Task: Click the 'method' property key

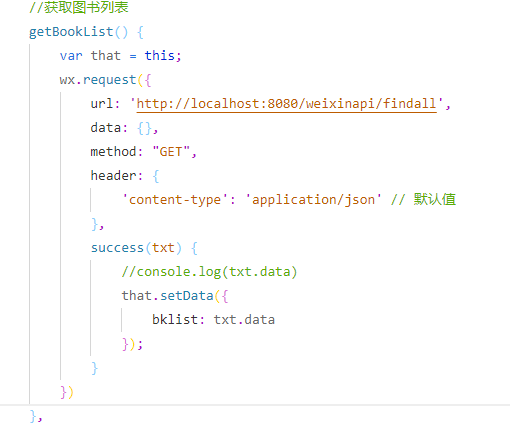Action: 113,152
